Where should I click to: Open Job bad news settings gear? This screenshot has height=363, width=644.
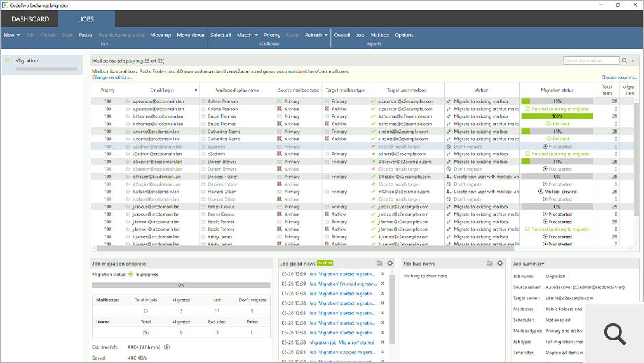point(499,263)
